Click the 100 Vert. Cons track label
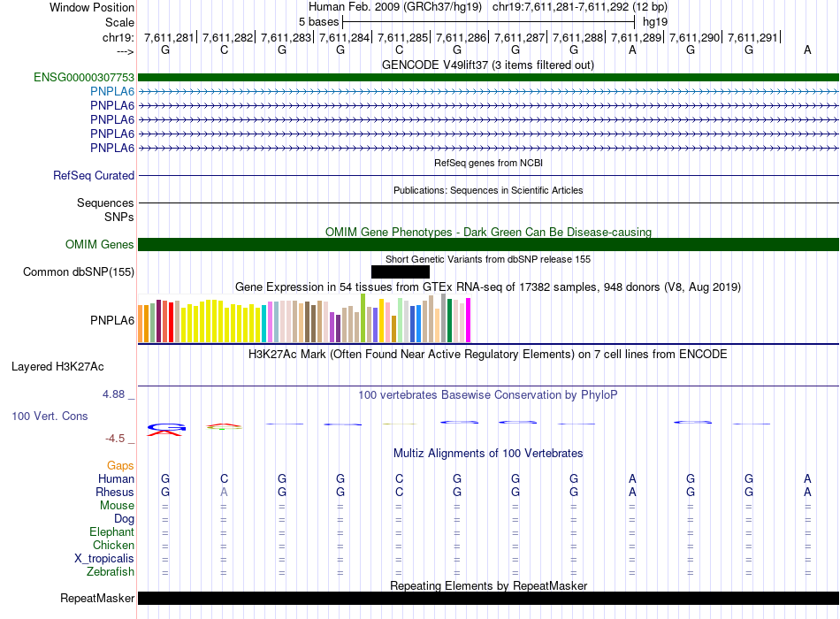 [x=50, y=416]
